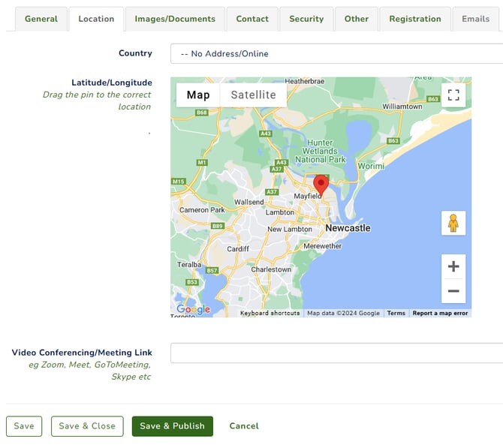
Task: Click the Charlestown map label
Action: tap(271, 269)
